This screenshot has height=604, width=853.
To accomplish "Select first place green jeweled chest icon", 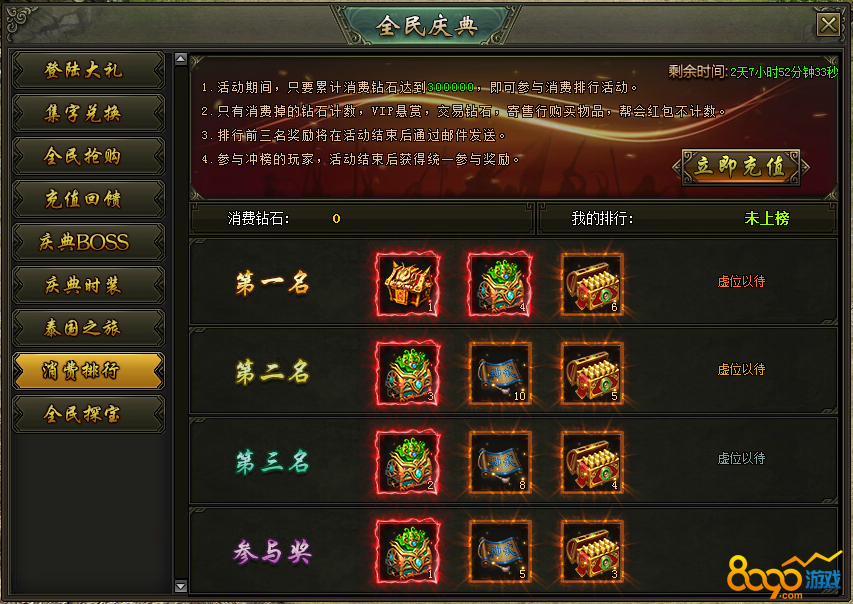I will [x=500, y=284].
